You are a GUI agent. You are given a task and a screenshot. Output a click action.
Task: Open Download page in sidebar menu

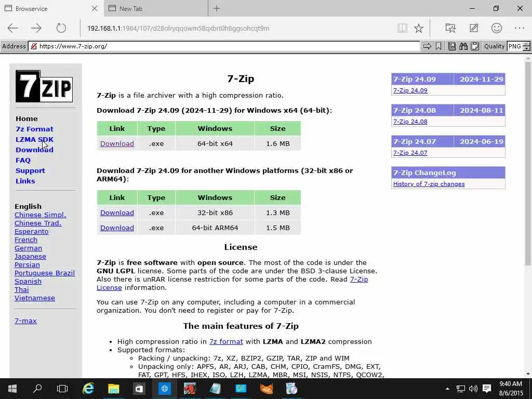tap(34, 150)
